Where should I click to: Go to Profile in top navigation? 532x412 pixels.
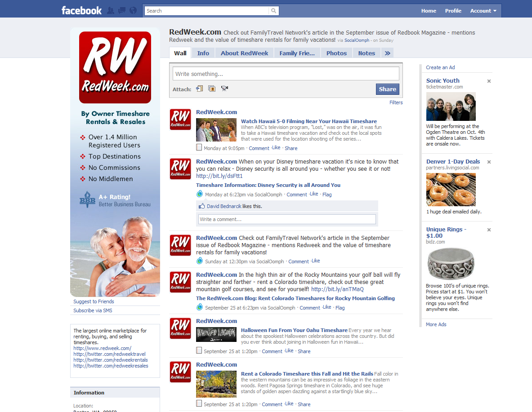pos(453,11)
